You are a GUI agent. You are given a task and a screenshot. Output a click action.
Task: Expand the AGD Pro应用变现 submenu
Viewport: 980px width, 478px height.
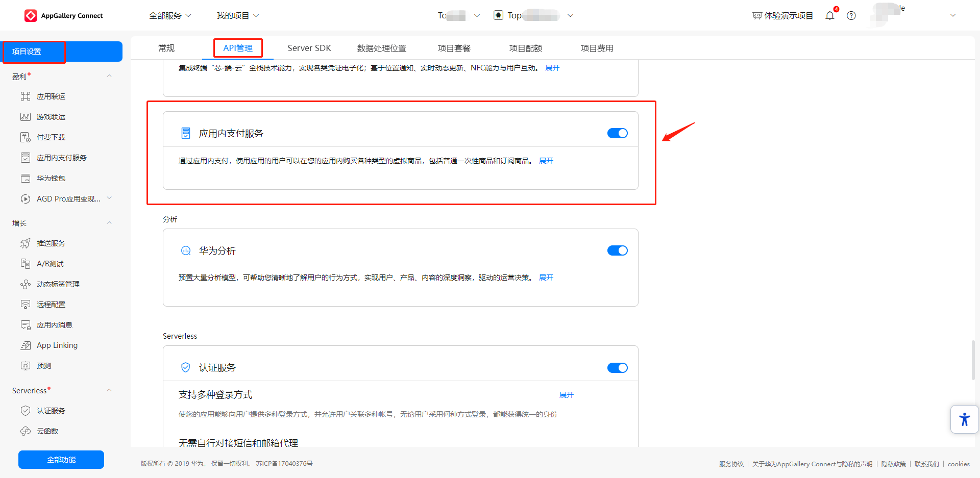coord(109,198)
